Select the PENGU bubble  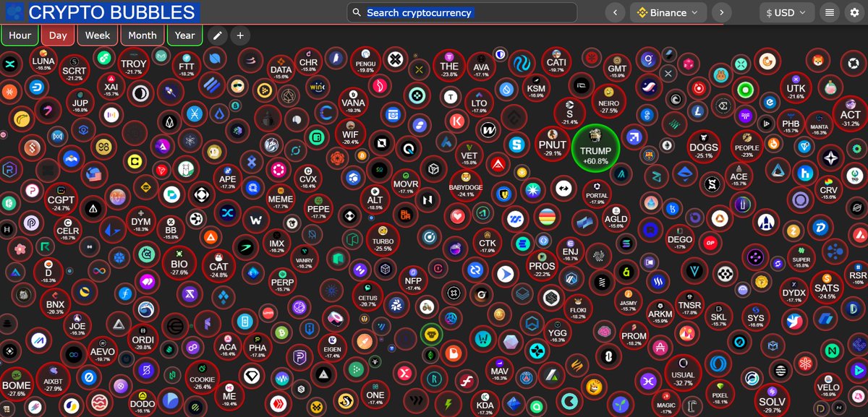[x=365, y=63]
